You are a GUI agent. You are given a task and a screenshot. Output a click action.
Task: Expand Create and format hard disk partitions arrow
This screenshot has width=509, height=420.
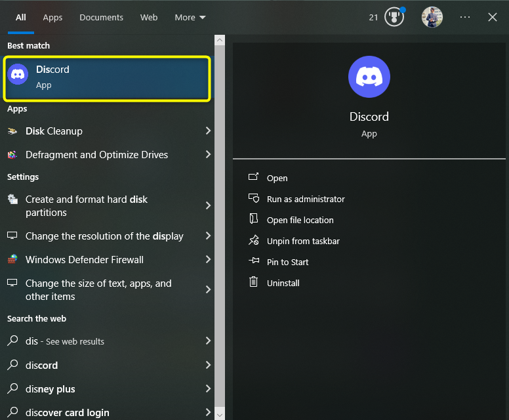click(x=208, y=205)
